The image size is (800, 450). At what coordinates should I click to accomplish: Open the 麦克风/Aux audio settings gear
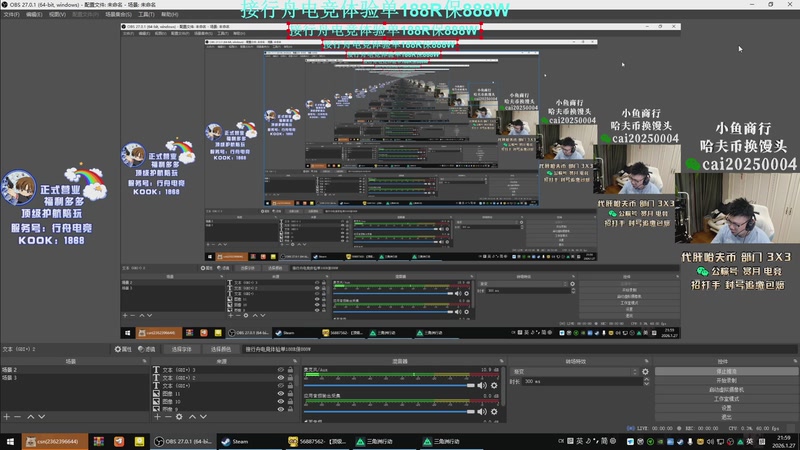click(x=494, y=385)
